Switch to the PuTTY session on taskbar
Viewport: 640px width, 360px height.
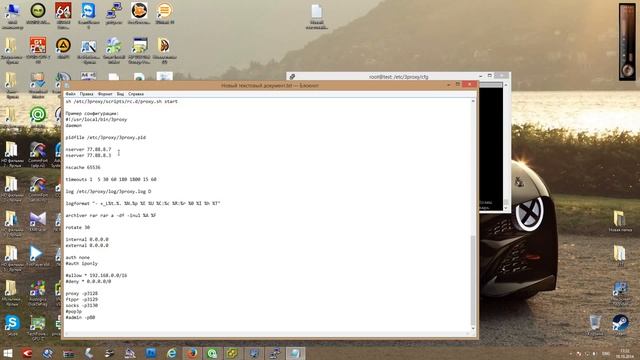pos(274,353)
